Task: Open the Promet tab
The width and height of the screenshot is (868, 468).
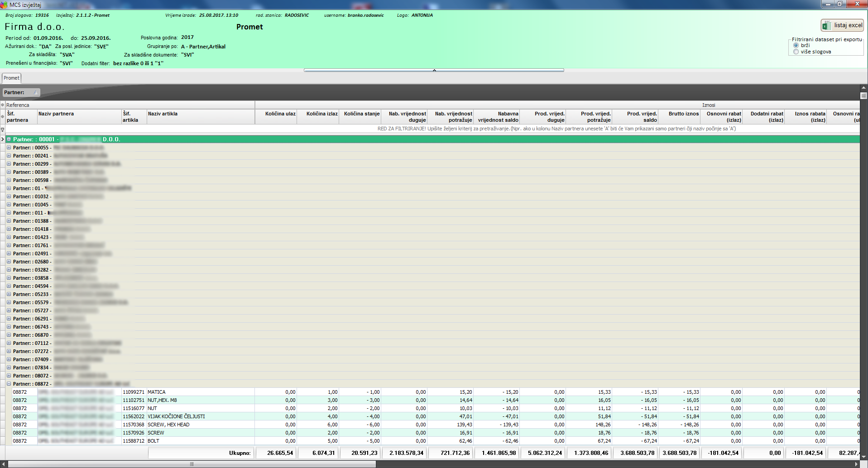Action: [x=11, y=78]
